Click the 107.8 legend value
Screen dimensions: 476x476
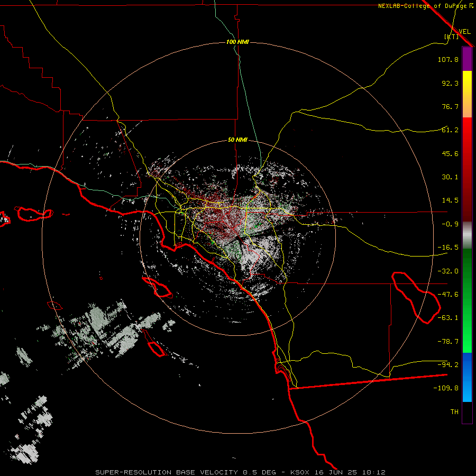click(x=448, y=59)
